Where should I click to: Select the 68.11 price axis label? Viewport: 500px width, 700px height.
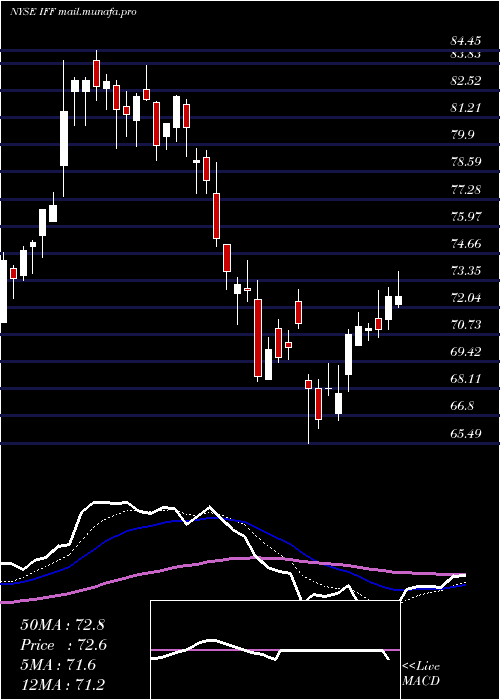465,379
